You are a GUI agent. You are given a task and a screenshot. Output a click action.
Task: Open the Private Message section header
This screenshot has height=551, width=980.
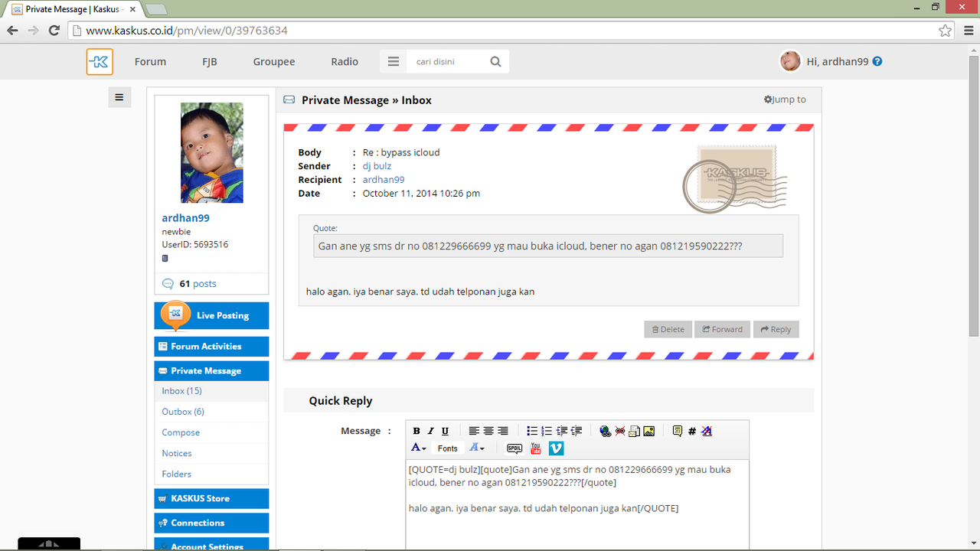[x=211, y=371]
